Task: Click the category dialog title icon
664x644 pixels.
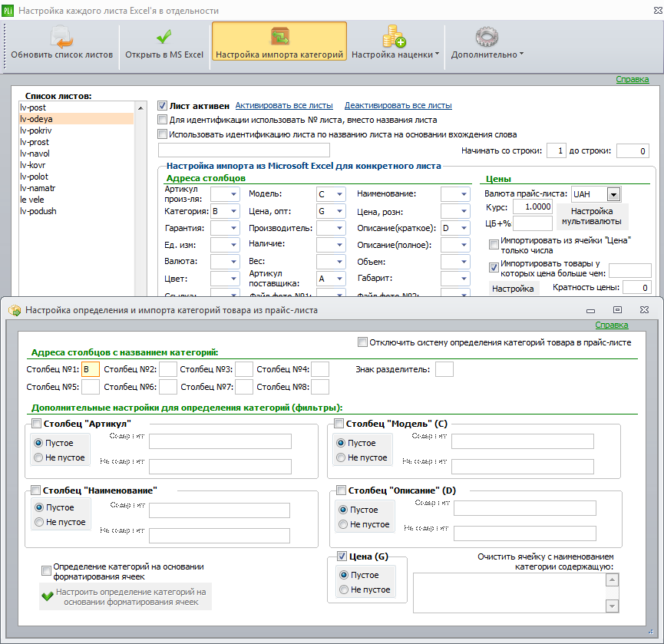Action: (15, 310)
